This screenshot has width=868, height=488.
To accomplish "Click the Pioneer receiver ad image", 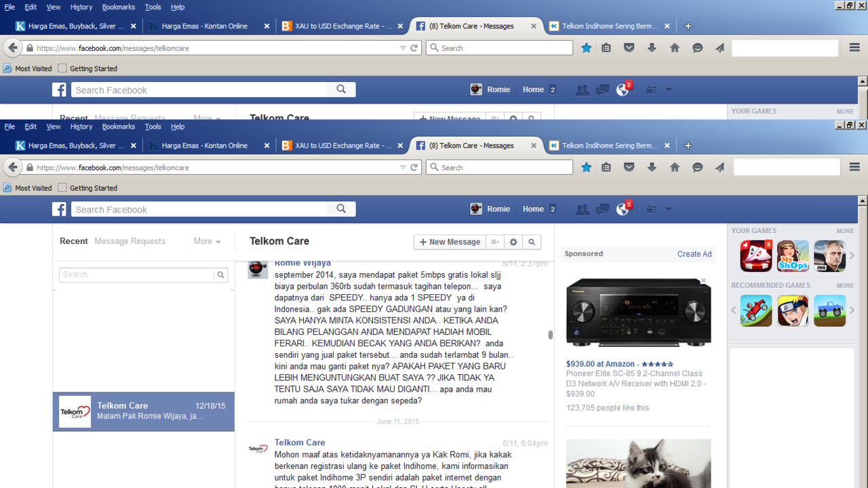I will click(638, 313).
